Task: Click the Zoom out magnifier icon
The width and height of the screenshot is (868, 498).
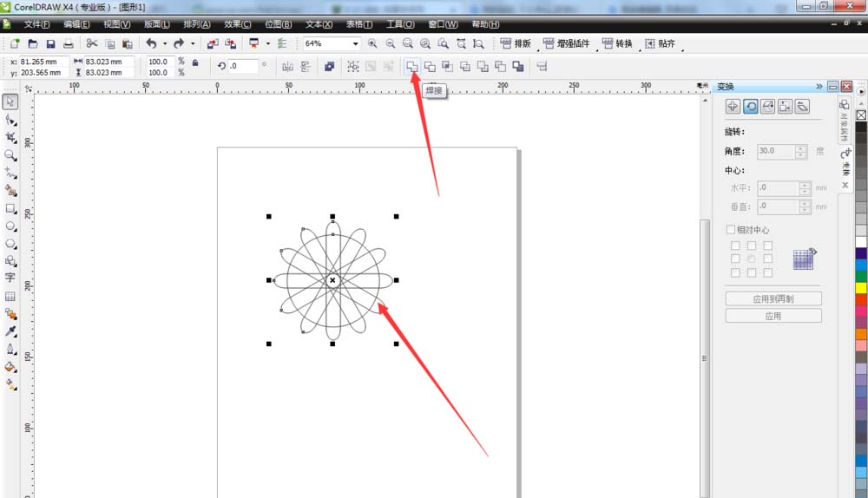Action: click(391, 43)
